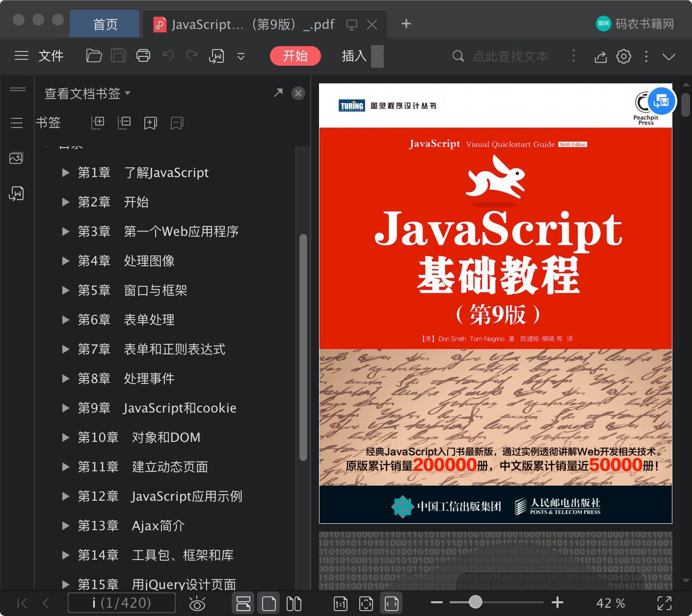Zoom in with plus button
This screenshot has width=692, height=616.
pyautogui.click(x=558, y=602)
